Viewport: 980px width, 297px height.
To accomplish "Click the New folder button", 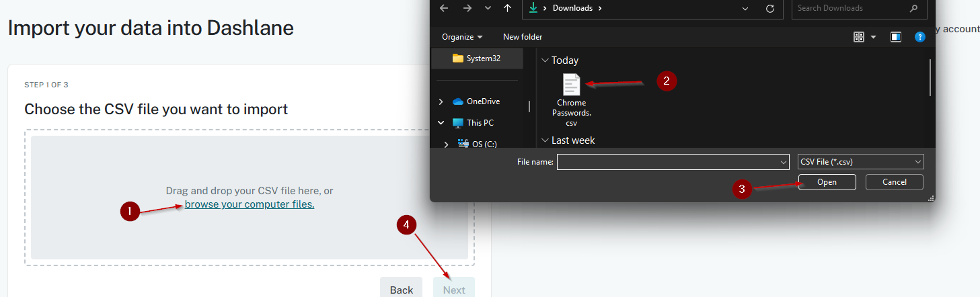I will pyautogui.click(x=523, y=37).
